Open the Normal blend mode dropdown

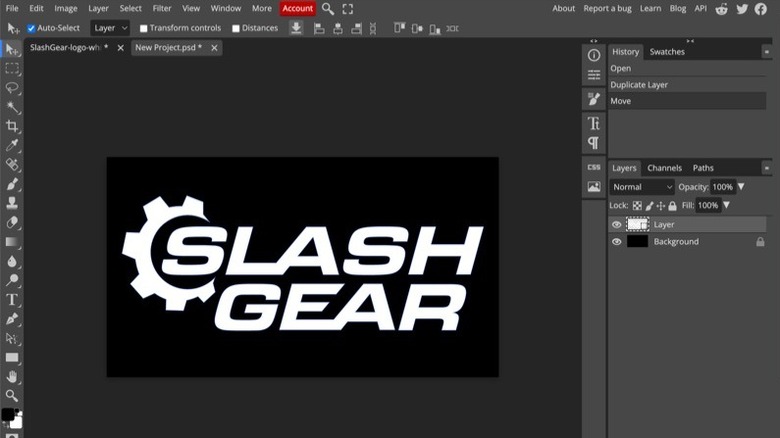click(x=642, y=187)
